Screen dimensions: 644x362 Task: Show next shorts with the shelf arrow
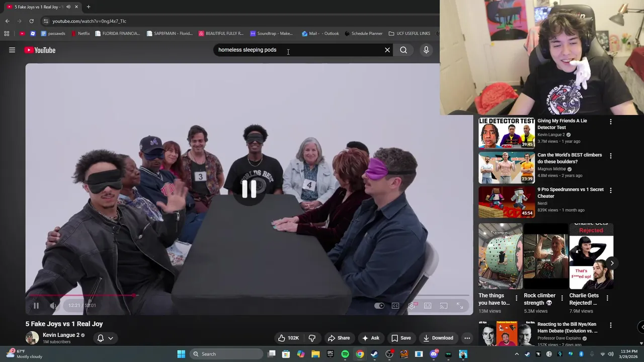point(612,263)
